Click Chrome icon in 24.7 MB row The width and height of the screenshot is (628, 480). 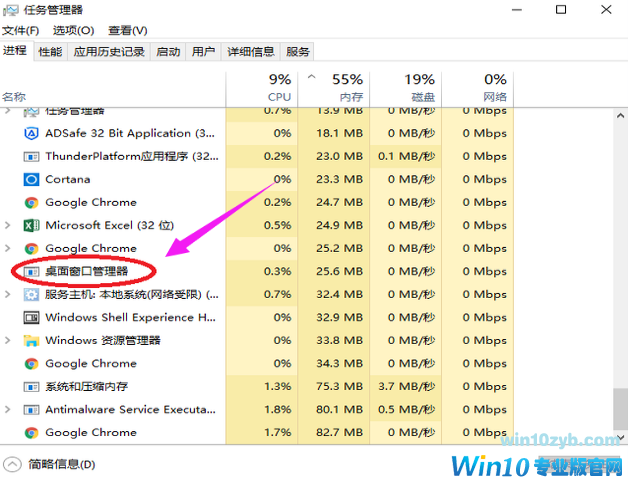(31, 202)
